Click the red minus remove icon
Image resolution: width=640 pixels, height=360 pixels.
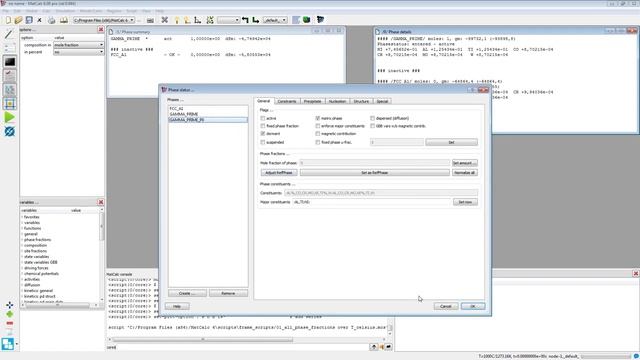(9, 323)
